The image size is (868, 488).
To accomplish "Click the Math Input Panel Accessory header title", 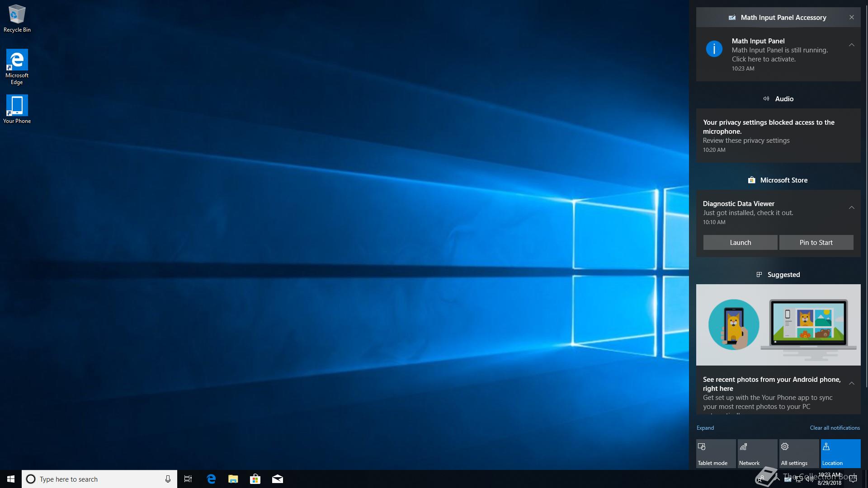I will pos(783,18).
